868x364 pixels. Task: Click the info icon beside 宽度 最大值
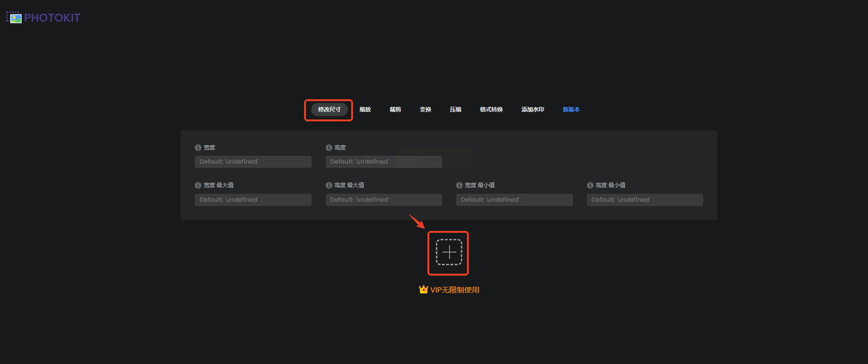pos(198,186)
